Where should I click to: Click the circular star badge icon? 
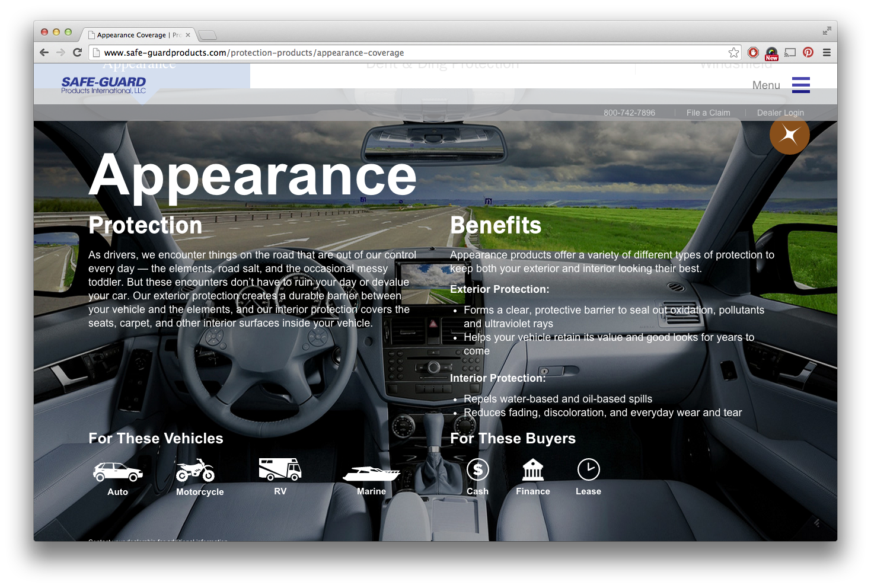point(789,135)
